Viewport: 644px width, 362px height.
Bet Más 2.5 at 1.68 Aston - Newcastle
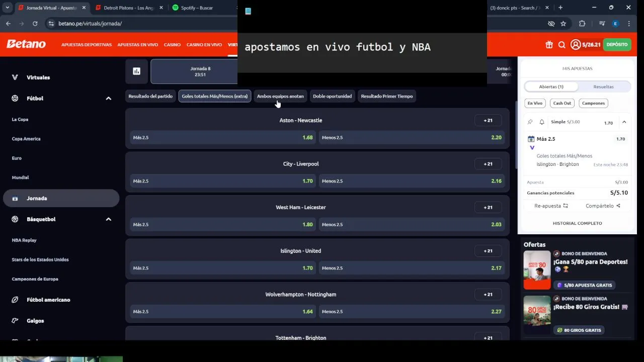223,137
